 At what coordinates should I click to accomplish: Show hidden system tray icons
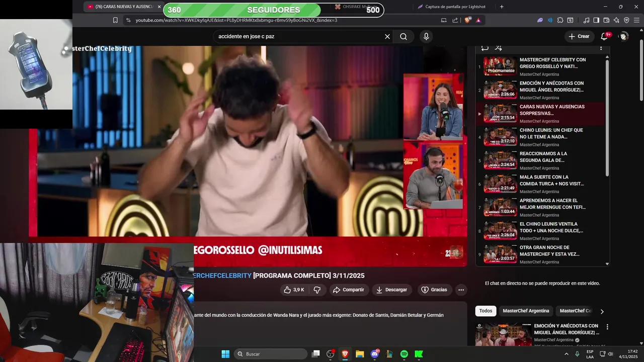pos(567,354)
